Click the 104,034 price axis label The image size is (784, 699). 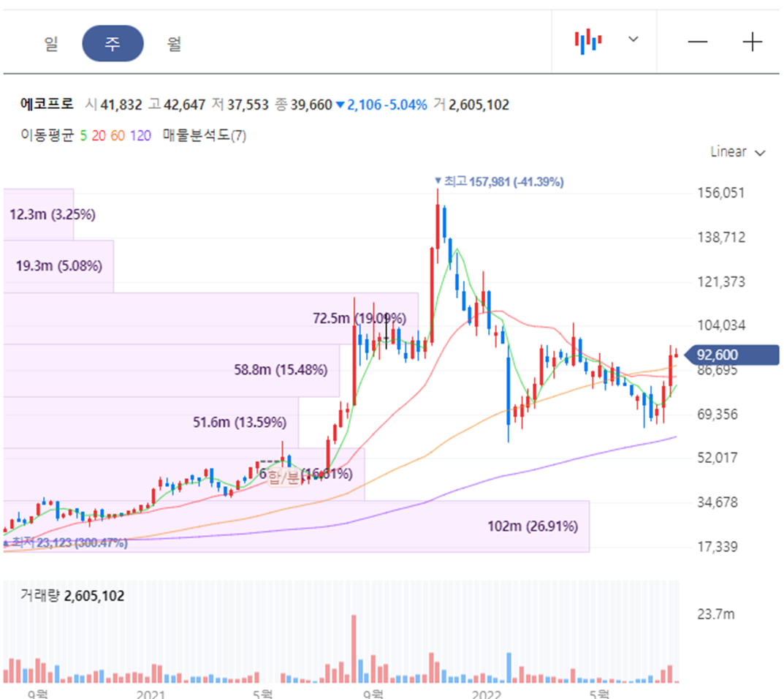pos(721,325)
